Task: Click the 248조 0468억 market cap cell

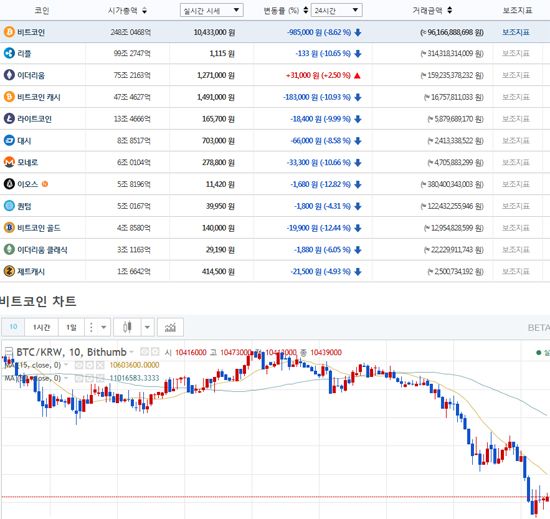Action: click(130, 32)
